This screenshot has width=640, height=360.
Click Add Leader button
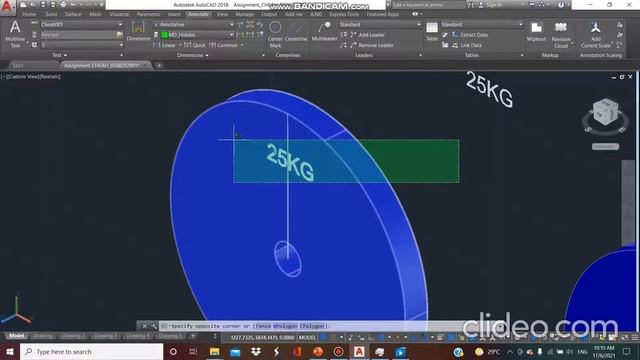(x=367, y=35)
